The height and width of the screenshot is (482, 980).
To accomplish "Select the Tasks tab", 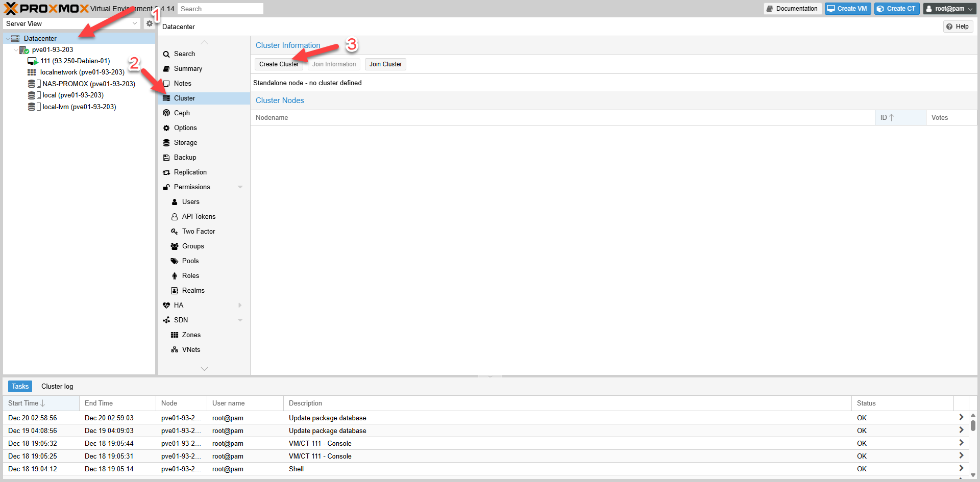I will pos(20,386).
